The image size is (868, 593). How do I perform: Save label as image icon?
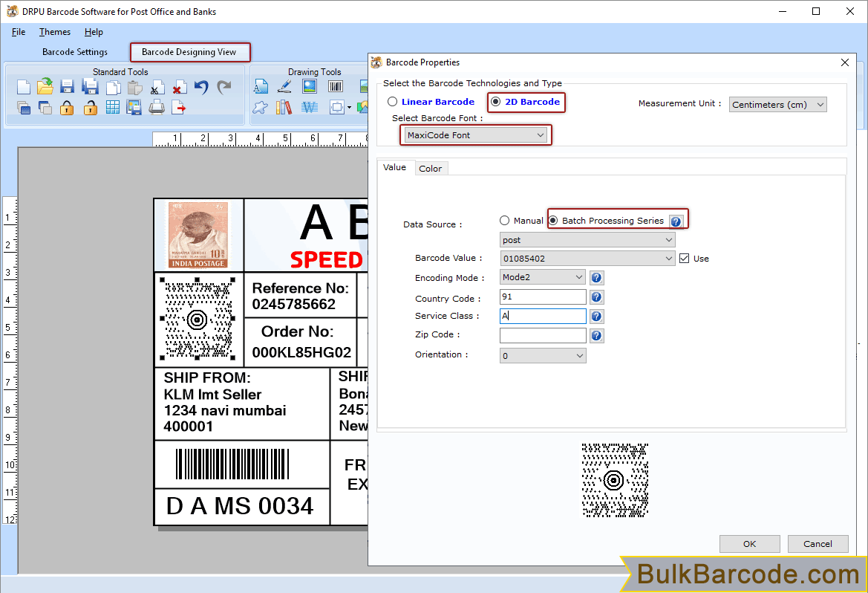(134, 108)
